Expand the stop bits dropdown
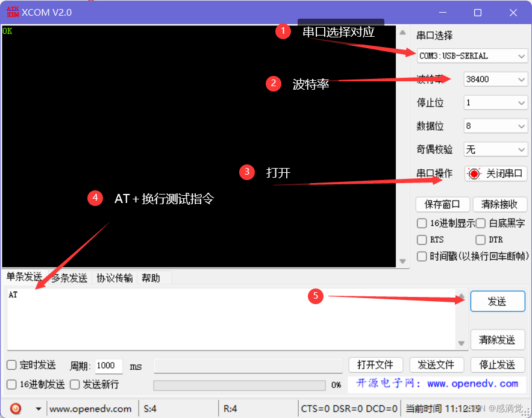Screen dimensions: 532x418 [x=495, y=103]
